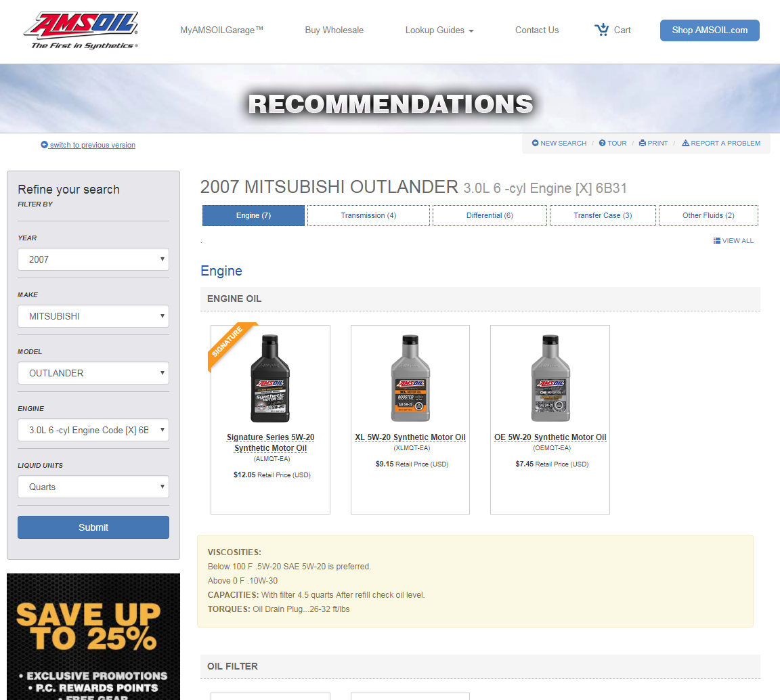Open the Liquid Units dropdown showing Quarts

(93, 487)
